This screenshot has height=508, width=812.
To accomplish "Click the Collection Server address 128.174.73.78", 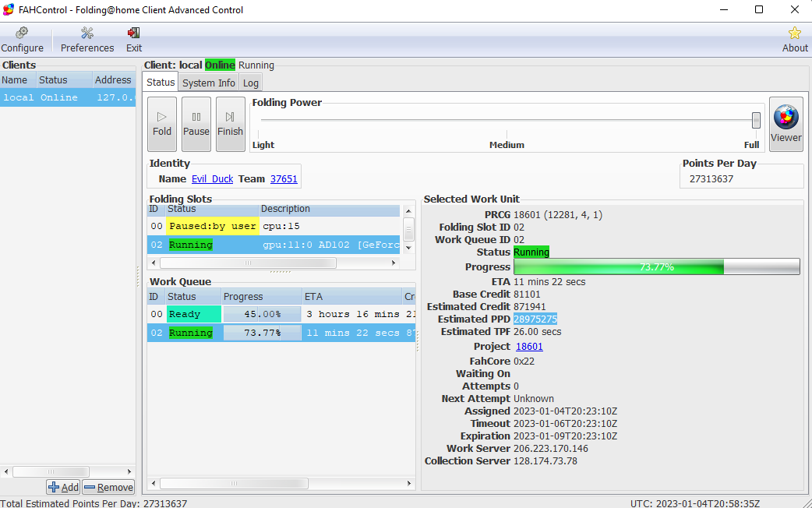I will tap(545, 461).
